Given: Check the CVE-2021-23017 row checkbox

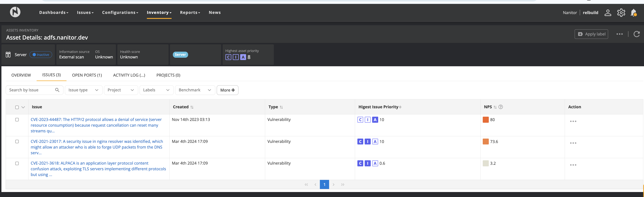Looking at the screenshot, I should pos(17,141).
